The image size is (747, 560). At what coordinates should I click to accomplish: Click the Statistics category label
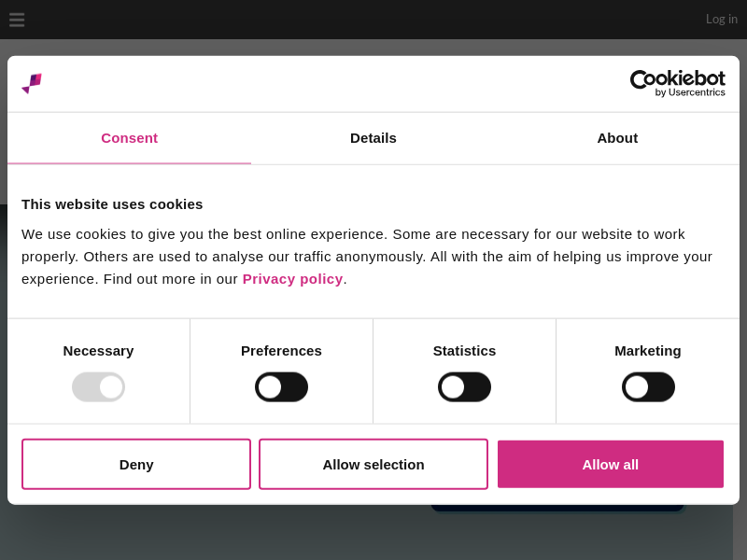click(464, 351)
